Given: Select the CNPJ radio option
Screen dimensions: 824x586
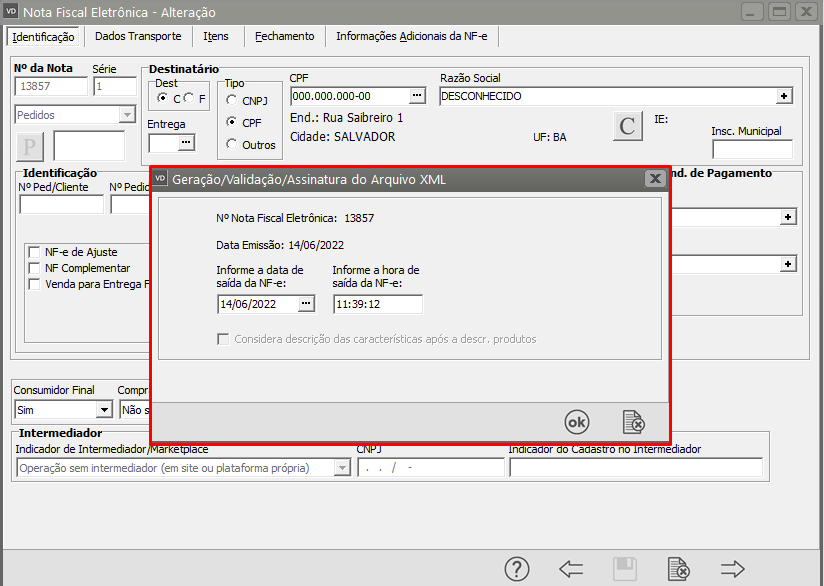Looking at the screenshot, I should (x=233, y=100).
